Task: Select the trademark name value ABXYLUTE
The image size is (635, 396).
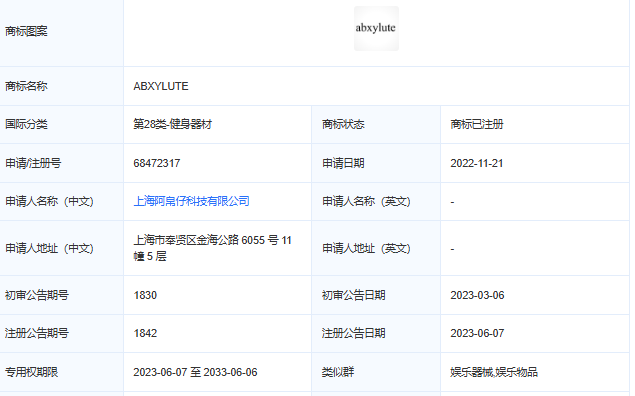Action: click(161, 86)
